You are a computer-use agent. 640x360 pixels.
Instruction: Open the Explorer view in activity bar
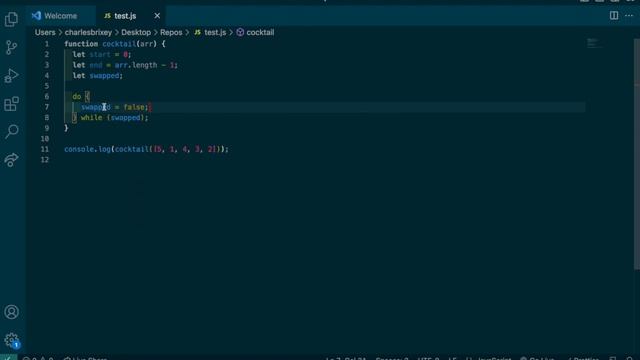click(x=11, y=19)
